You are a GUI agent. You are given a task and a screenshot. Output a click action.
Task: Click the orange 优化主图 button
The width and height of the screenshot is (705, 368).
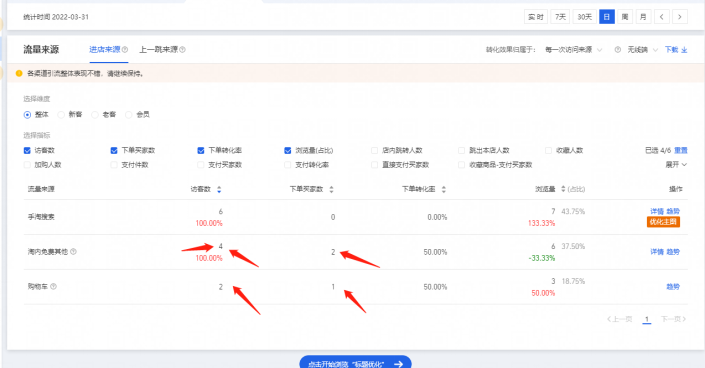pos(663,222)
